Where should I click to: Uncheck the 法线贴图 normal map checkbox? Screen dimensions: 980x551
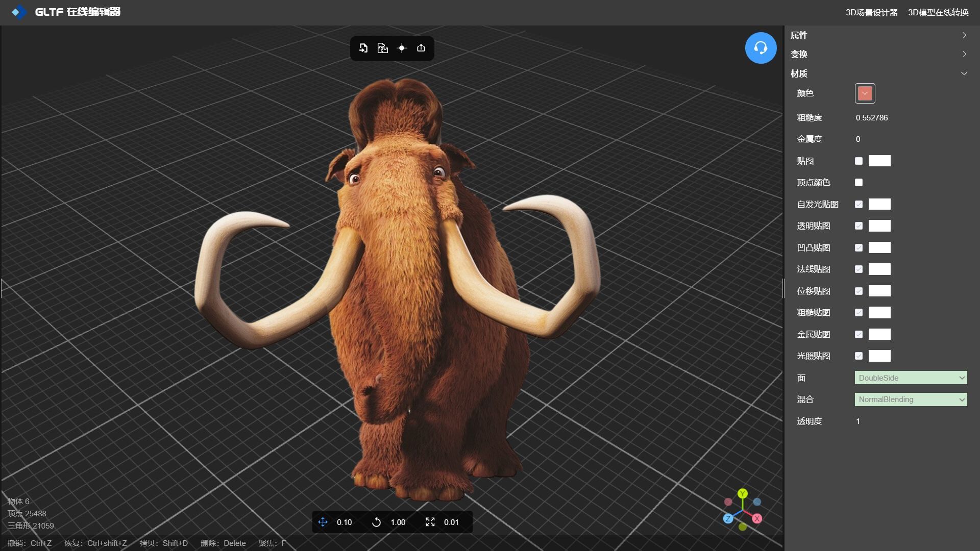click(x=859, y=269)
